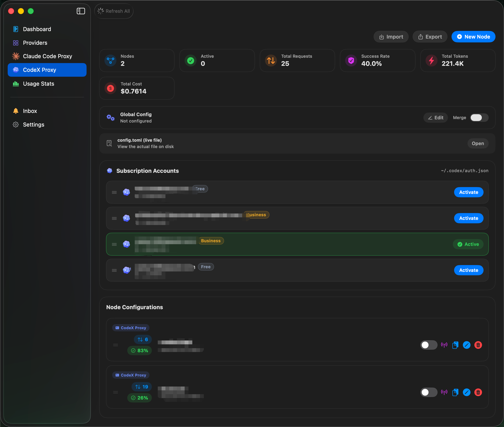The width and height of the screenshot is (504, 427).
Task: Activate the first Free subscription account
Action: pos(468,192)
